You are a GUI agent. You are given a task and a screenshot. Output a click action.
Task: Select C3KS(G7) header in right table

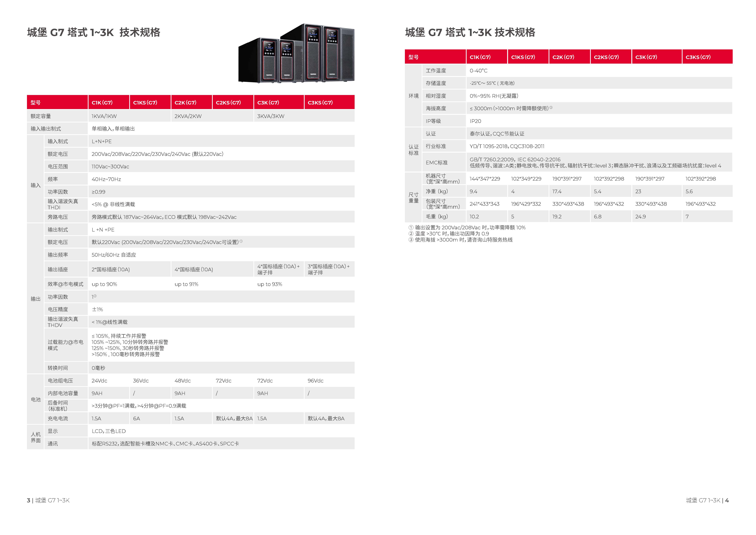[x=698, y=57]
